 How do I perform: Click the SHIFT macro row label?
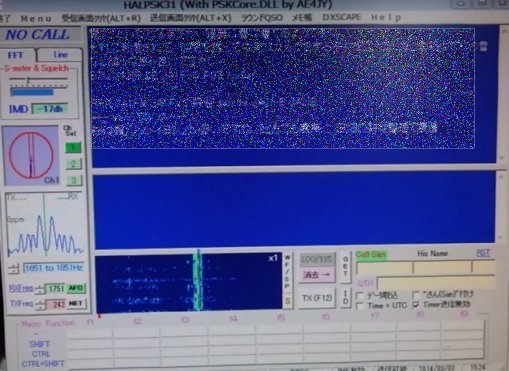pyautogui.click(x=40, y=344)
